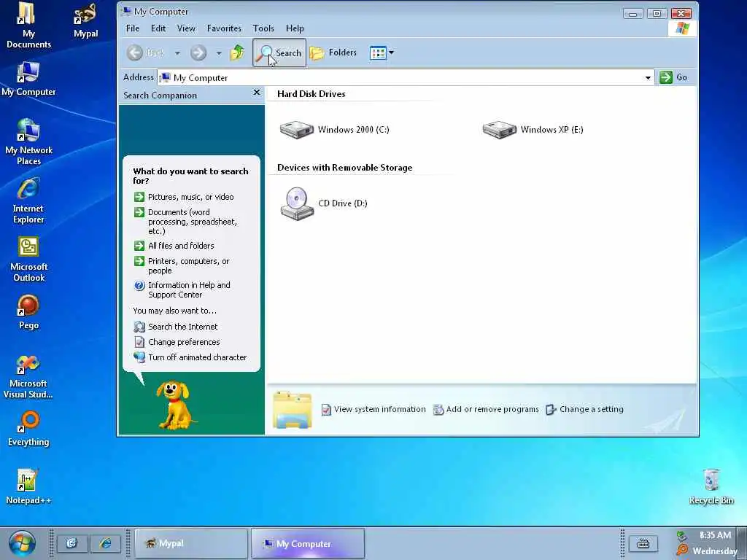The width and height of the screenshot is (747, 560).
Task: Click Change preferences in Search Companion
Action: pyautogui.click(x=184, y=342)
